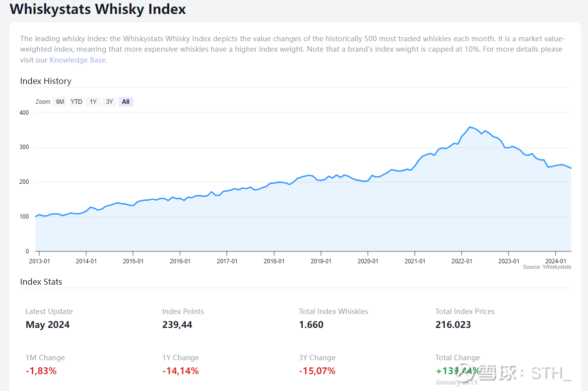The width and height of the screenshot is (588, 391).
Task: Click the 2013-01 x-axis label
Action: tap(39, 261)
